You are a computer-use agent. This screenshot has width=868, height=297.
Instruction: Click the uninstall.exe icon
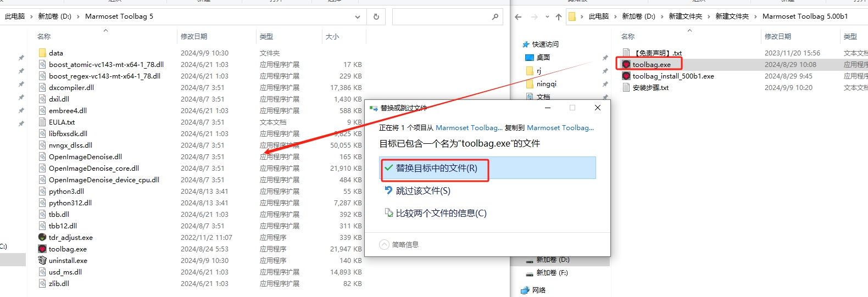pos(42,260)
